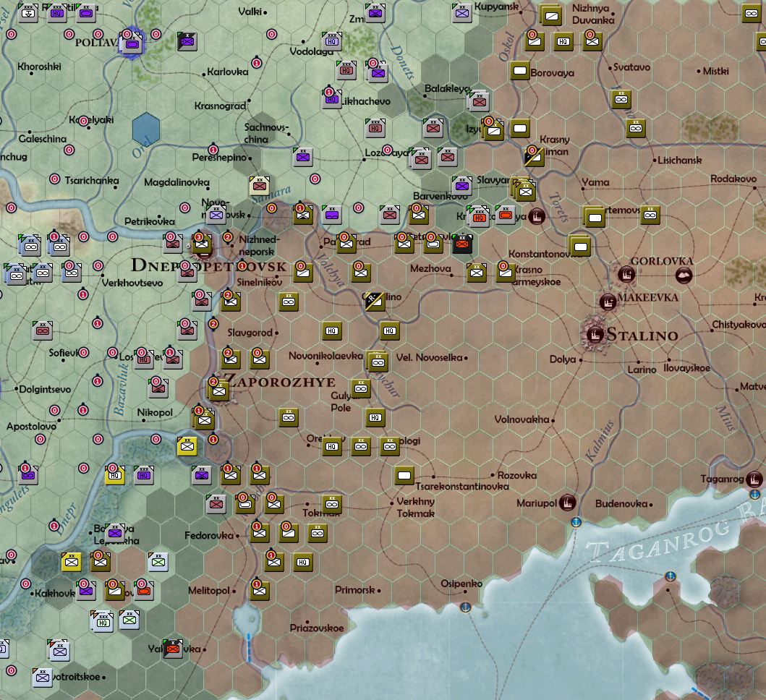Screen dimensions: 766x700
Task: Click the olive counter stack at Konstantinovka
Action: [x=580, y=246]
